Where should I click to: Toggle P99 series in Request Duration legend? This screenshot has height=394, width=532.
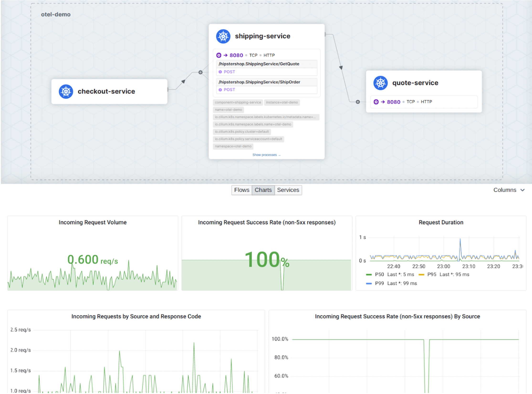[x=379, y=283]
